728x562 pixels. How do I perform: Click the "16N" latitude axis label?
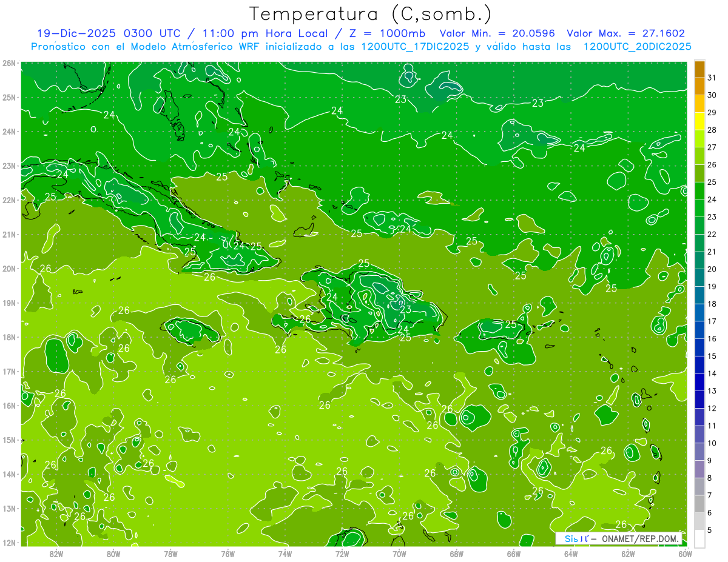(x=9, y=406)
